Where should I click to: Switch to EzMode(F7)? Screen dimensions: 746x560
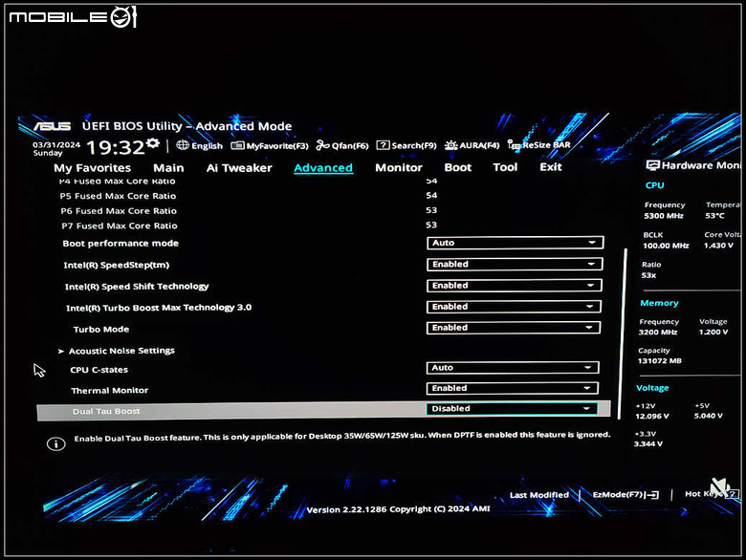625,494
